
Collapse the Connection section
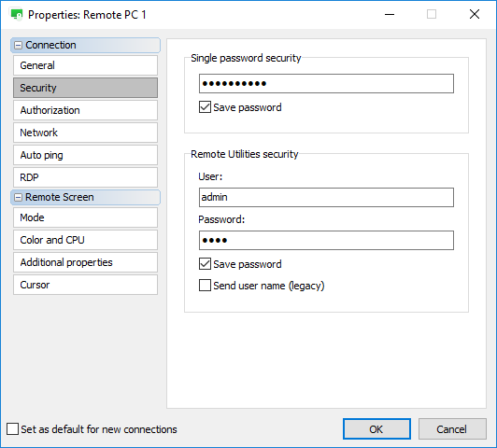click(x=19, y=46)
